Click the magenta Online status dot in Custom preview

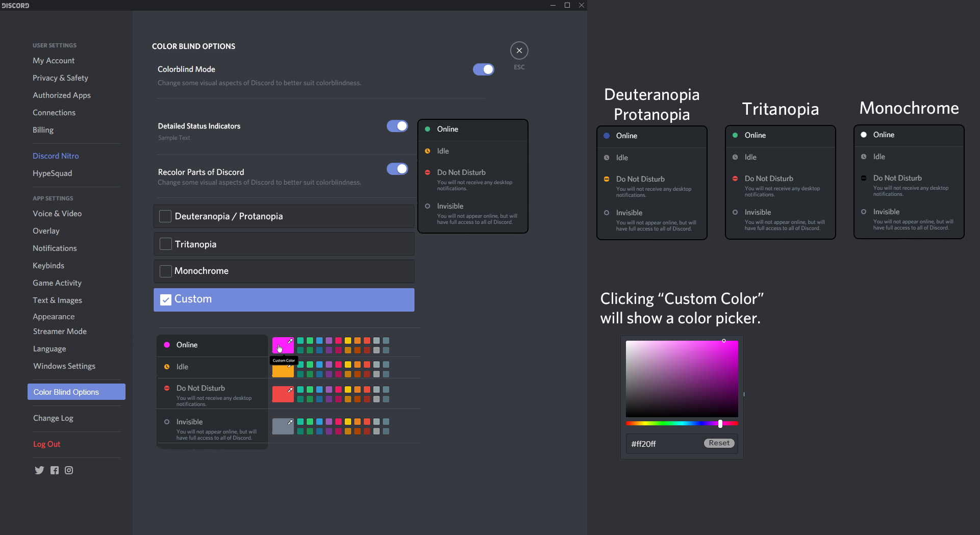[167, 345]
